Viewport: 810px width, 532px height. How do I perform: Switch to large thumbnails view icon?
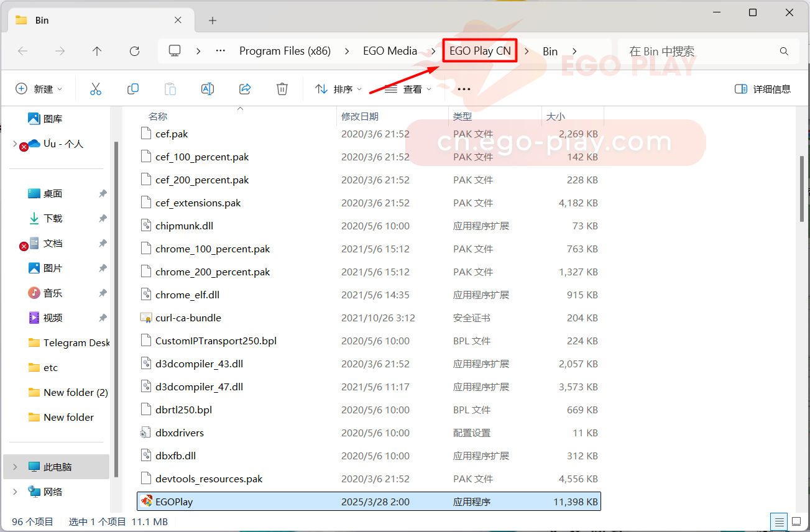pos(795,521)
